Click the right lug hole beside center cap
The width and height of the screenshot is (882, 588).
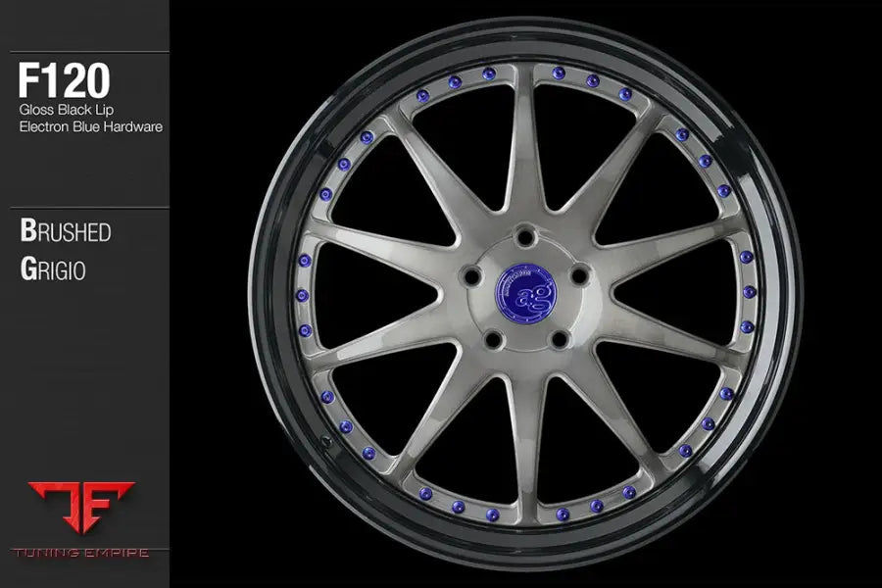click(x=579, y=276)
